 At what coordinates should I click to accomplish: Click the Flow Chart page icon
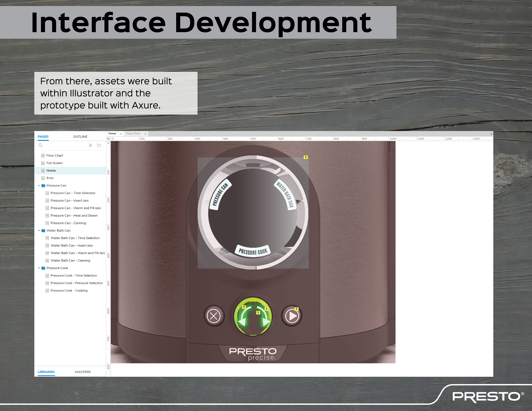click(43, 155)
